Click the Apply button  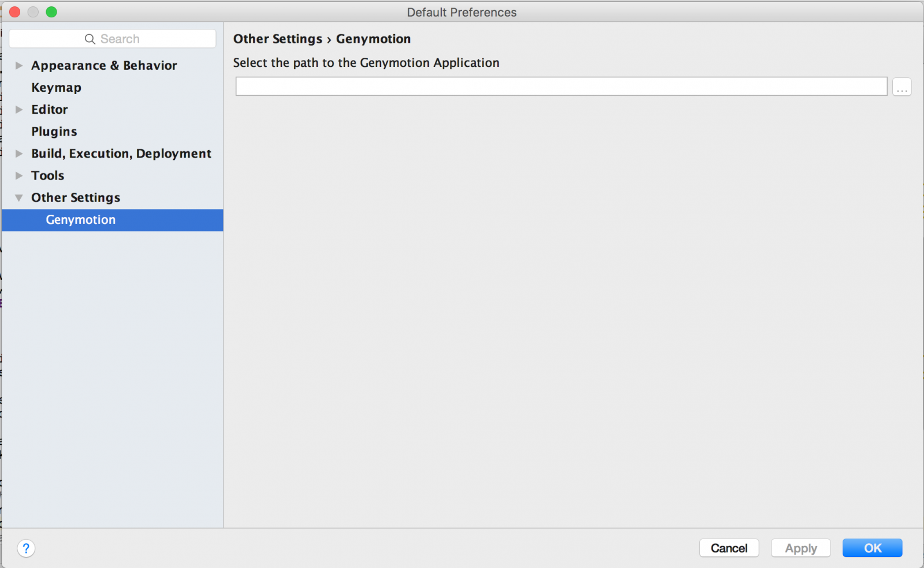coord(800,548)
